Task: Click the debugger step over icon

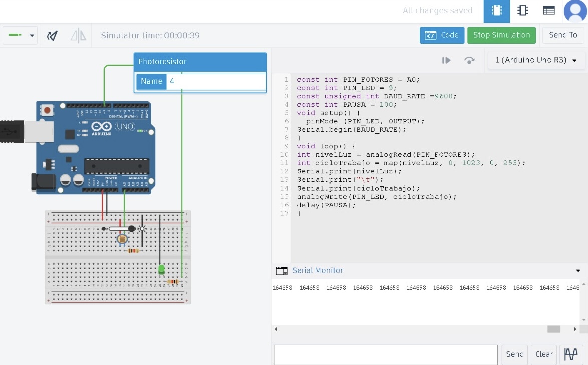Action: pos(469,60)
